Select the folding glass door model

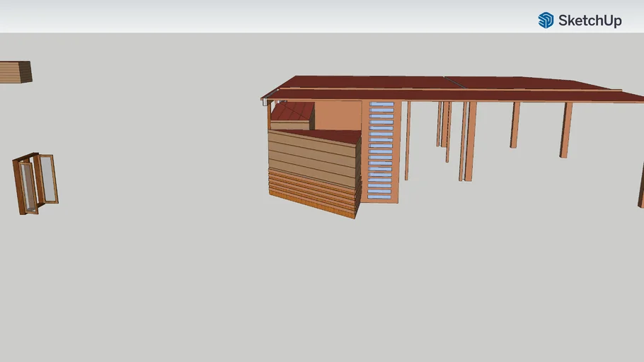point(35,182)
